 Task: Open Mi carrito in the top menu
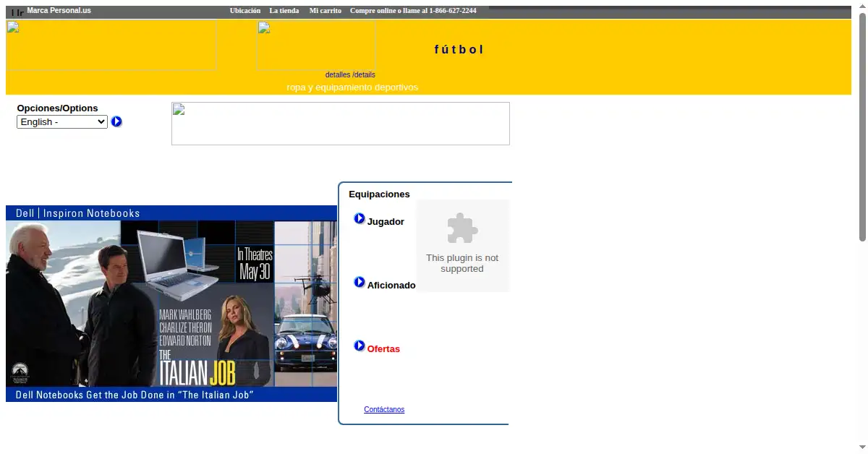tap(325, 11)
